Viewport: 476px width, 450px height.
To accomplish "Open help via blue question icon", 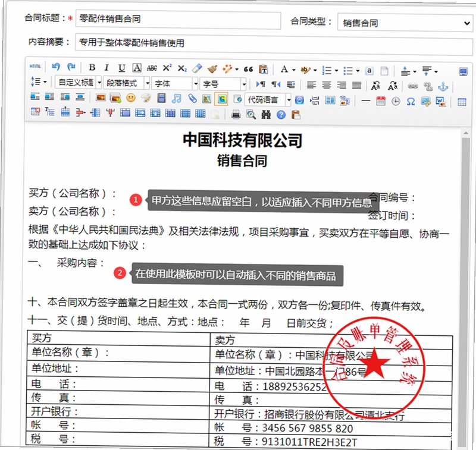I will click(281, 115).
